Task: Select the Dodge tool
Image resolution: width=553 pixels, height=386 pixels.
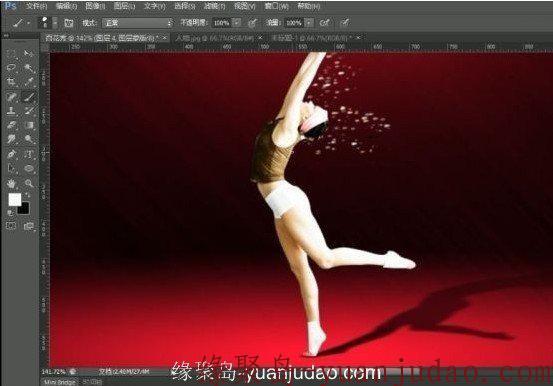Action: click(x=29, y=139)
